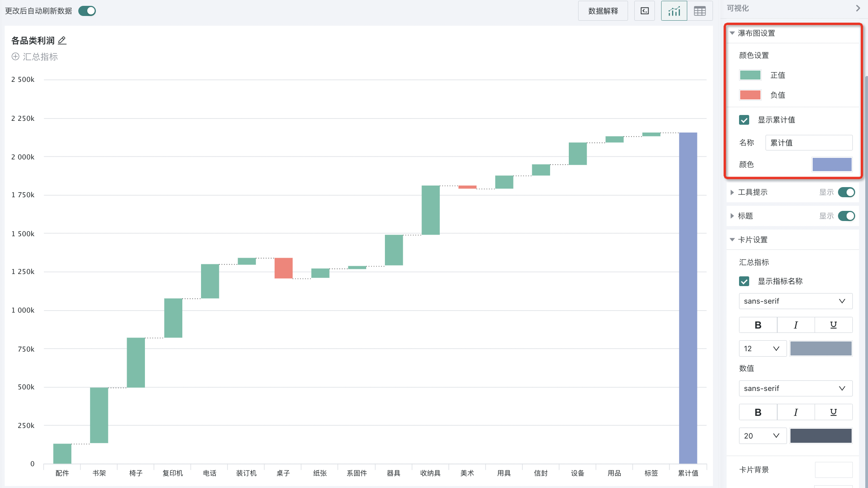Toggle the 工具提示 display switch
868x488 pixels.
(x=846, y=192)
